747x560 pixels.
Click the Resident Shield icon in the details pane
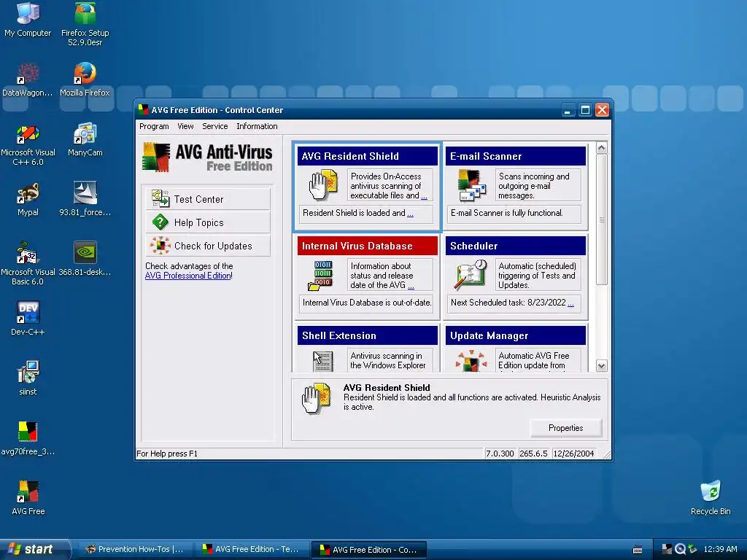[x=316, y=399]
